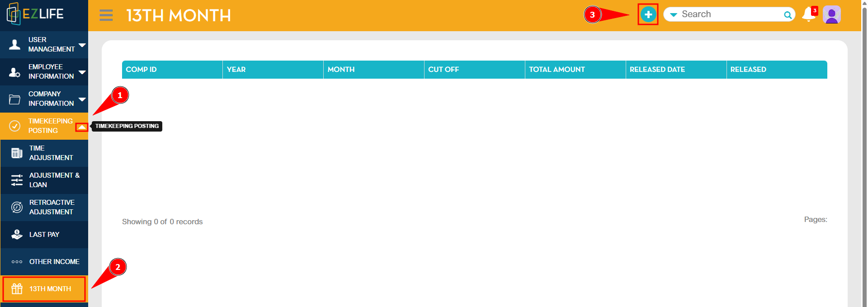Open the Employee Information menu
The image size is (868, 307).
[x=44, y=71]
